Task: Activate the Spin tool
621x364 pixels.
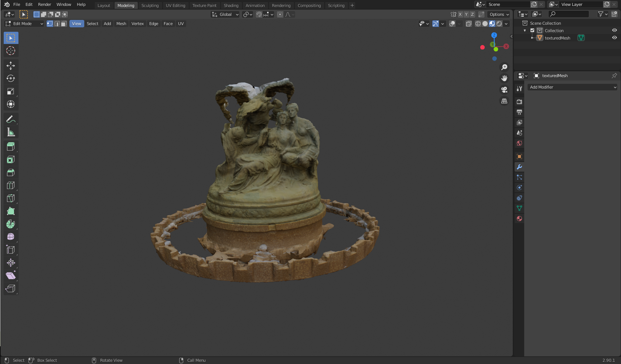Action: (11, 224)
